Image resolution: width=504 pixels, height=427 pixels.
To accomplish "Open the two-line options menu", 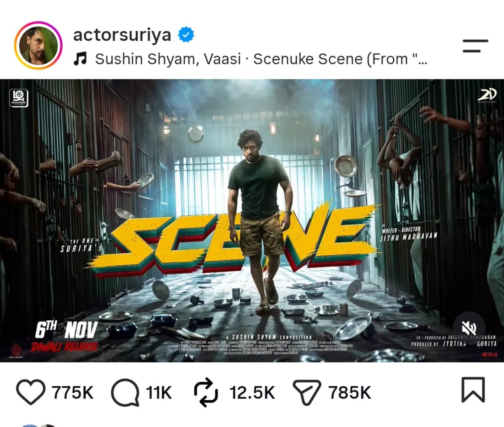I will click(475, 46).
